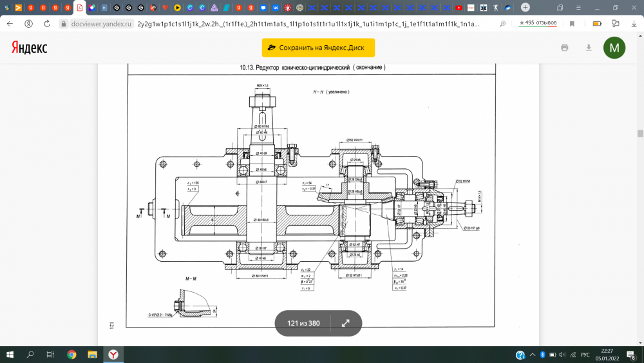644x363 pixels.
Task: Switch the РУС keyboard language
Action: coord(585,355)
